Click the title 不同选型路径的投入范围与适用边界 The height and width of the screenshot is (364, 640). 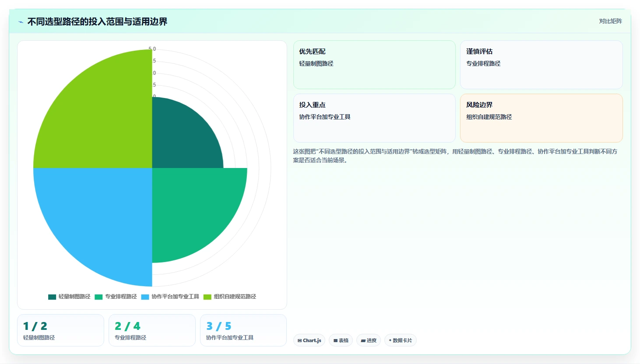[97, 22]
